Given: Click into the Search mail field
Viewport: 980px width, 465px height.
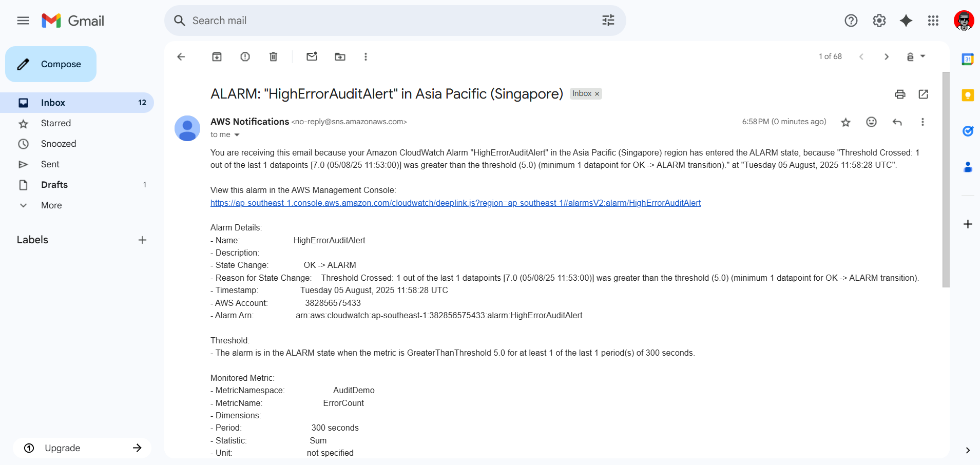Looking at the screenshot, I should (395, 21).
